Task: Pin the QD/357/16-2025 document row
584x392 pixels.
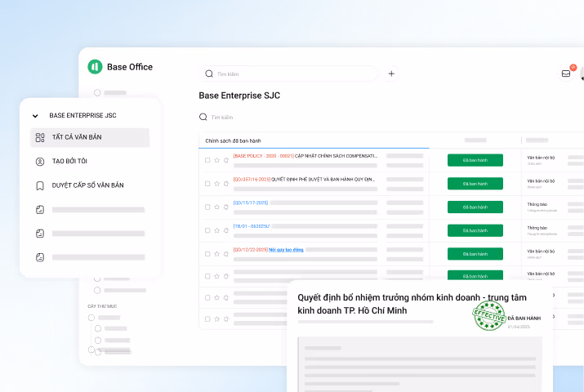Action: tap(226, 184)
